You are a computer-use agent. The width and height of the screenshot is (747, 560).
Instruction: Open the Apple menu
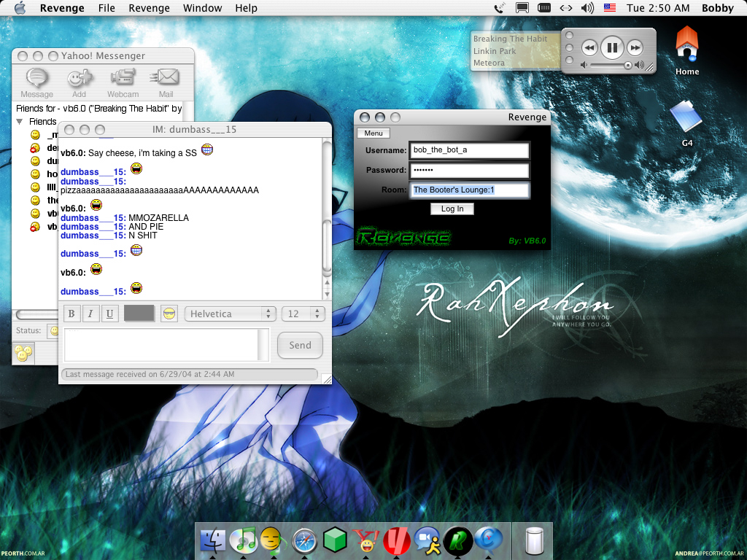point(20,7)
